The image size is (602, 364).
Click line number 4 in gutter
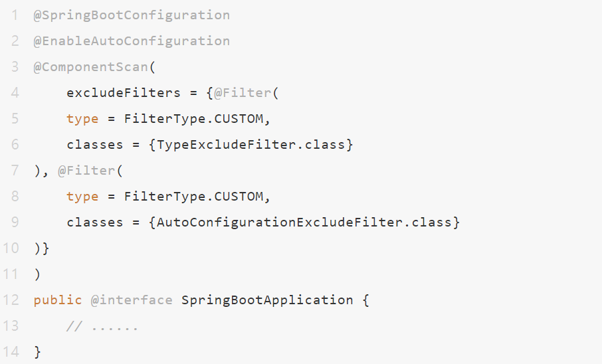[15, 93]
